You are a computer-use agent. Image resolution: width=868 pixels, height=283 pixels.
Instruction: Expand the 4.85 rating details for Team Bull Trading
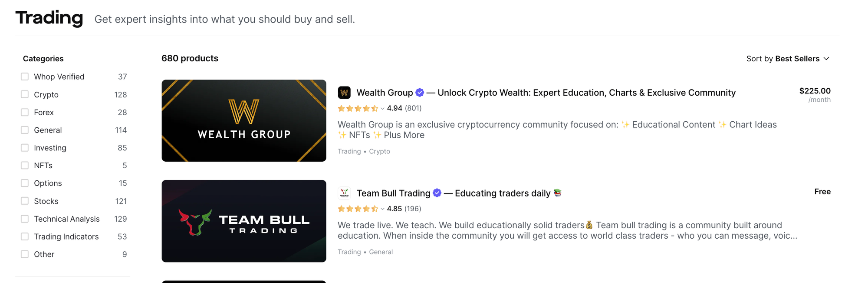coord(382,209)
